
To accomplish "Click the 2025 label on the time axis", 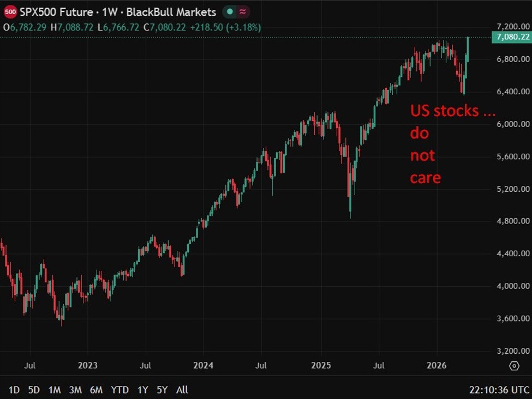I will pyautogui.click(x=321, y=365).
